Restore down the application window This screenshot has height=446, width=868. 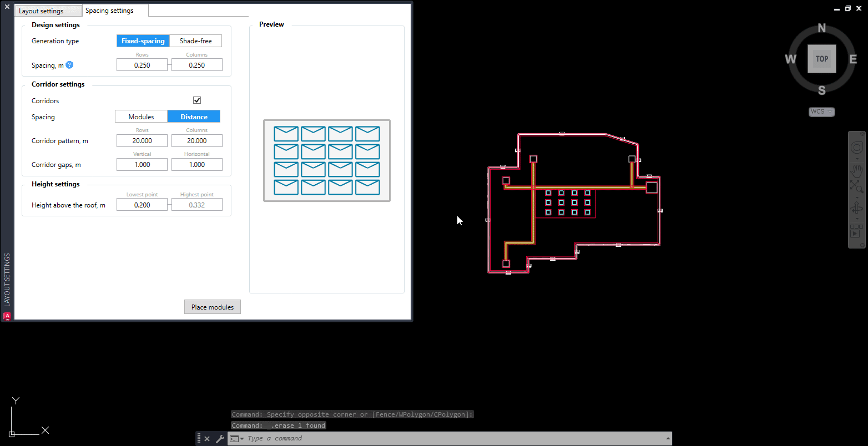(x=848, y=8)
